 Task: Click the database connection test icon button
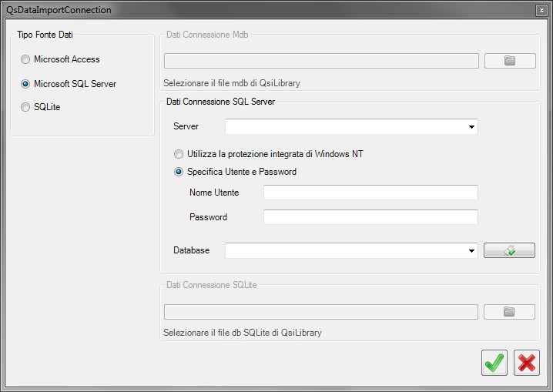pos(509,250)
